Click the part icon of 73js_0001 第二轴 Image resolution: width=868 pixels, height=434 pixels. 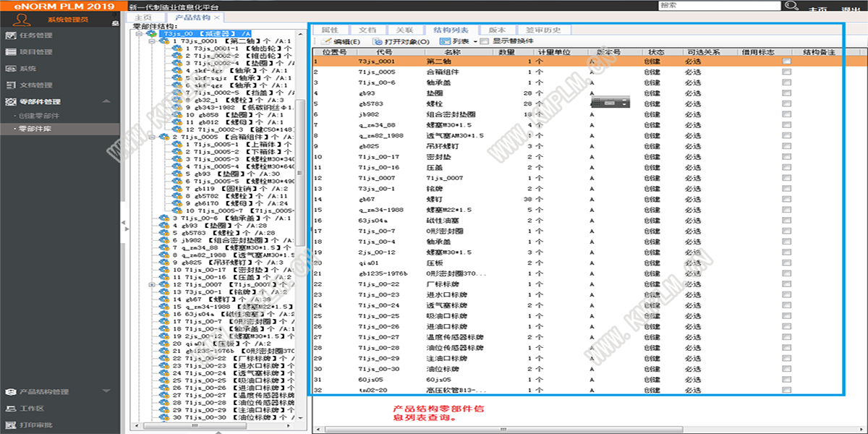[x=165, y=41]
